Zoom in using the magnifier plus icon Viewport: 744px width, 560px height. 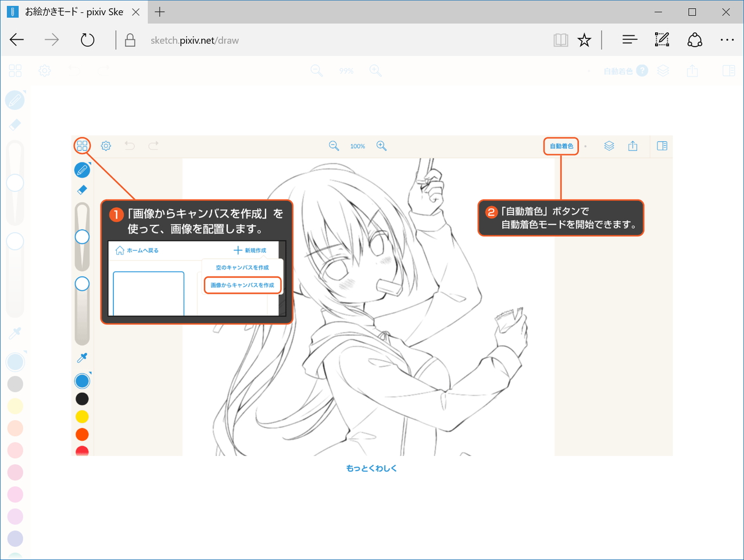pos(382,146)
